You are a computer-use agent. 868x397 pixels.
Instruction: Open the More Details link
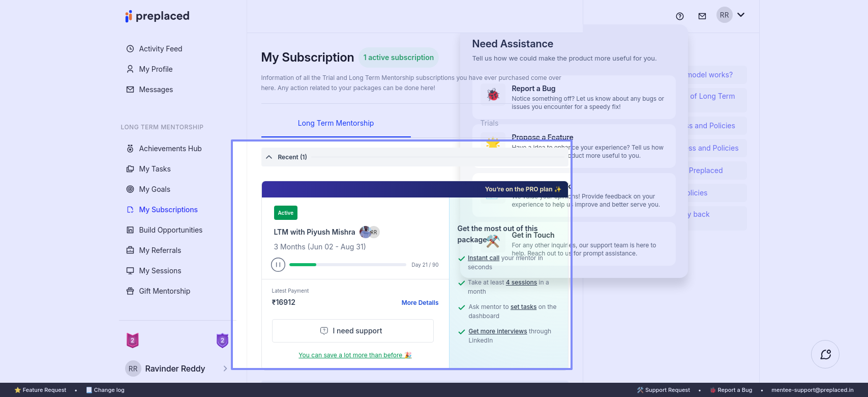coord(420,303)
